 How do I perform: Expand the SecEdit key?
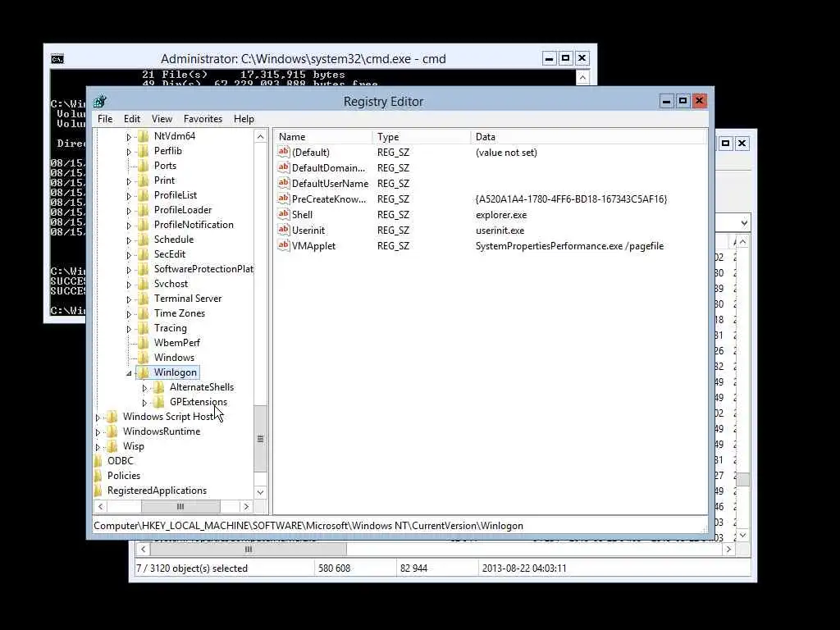[x=129, y=256]
